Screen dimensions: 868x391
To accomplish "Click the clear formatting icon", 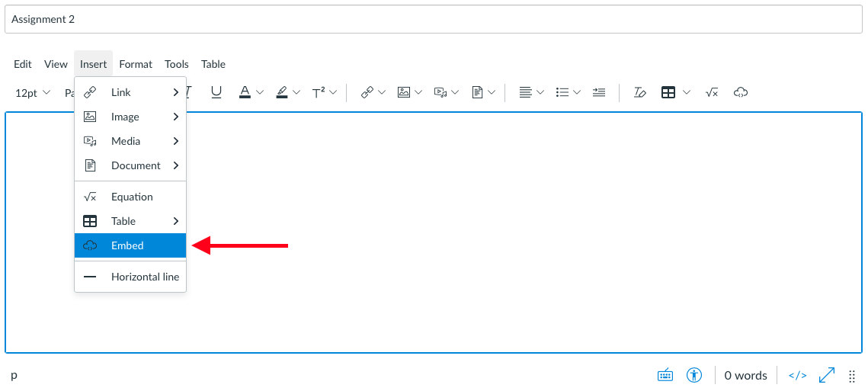I will click(640, 92).
